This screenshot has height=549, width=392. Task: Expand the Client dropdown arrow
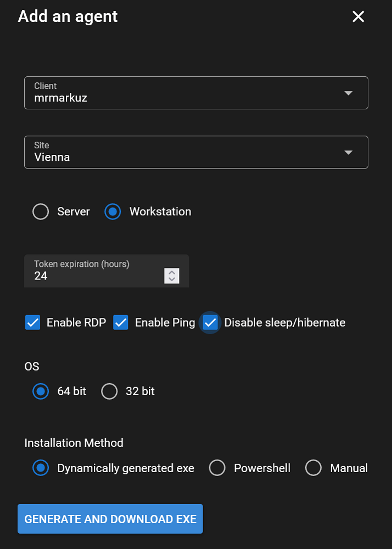coord(348,93)
